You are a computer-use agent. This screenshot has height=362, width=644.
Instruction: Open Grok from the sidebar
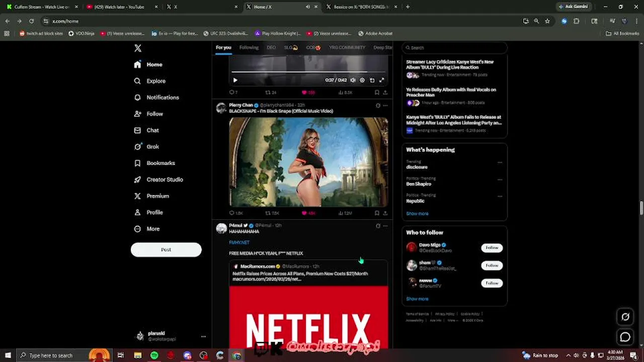pos(146,147)
